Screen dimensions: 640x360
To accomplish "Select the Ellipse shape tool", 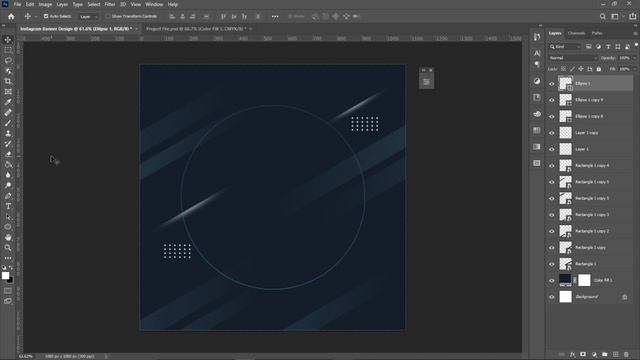I will 8,227.
